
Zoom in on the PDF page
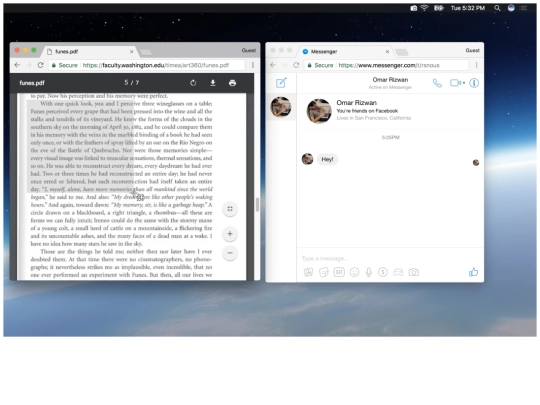coord(230,234)
